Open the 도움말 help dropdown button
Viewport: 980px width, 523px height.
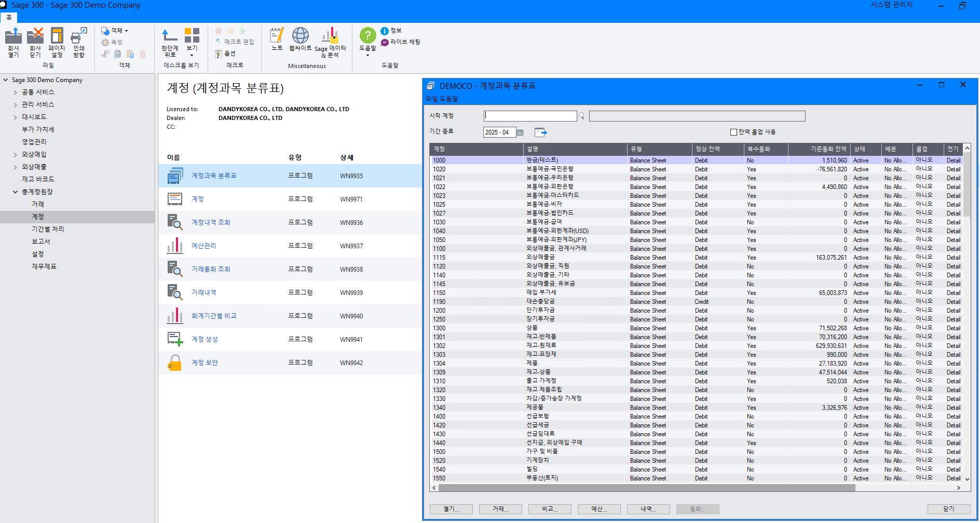click(x=367, y=42)
